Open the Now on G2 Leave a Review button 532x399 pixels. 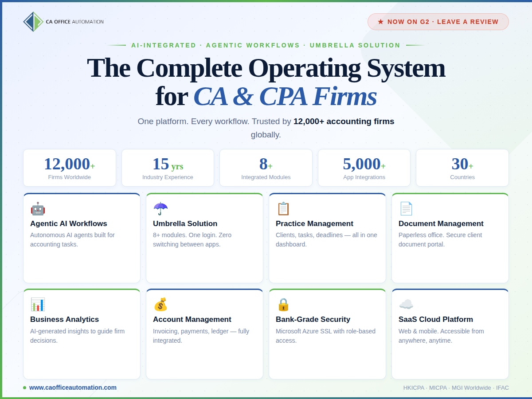coord(438,22)
